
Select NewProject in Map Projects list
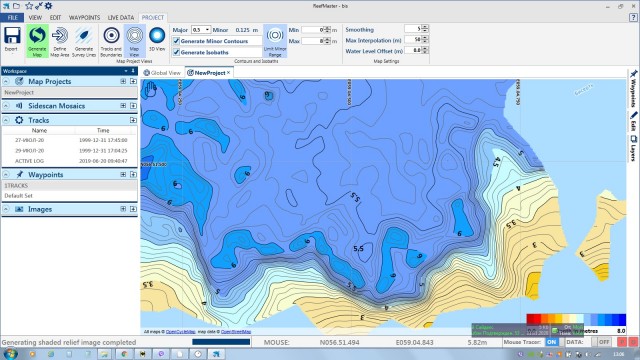pyautogui.click(x=70, y=92)
